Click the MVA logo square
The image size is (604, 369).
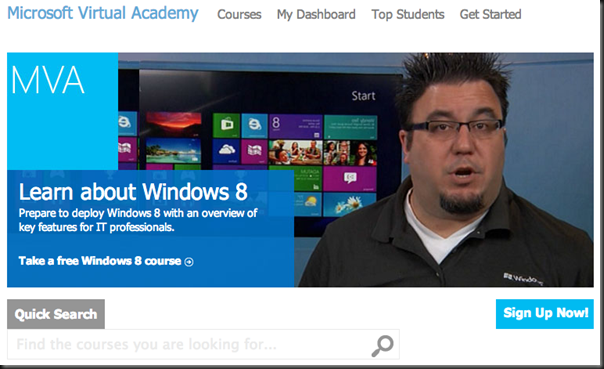tap(62, 111)
